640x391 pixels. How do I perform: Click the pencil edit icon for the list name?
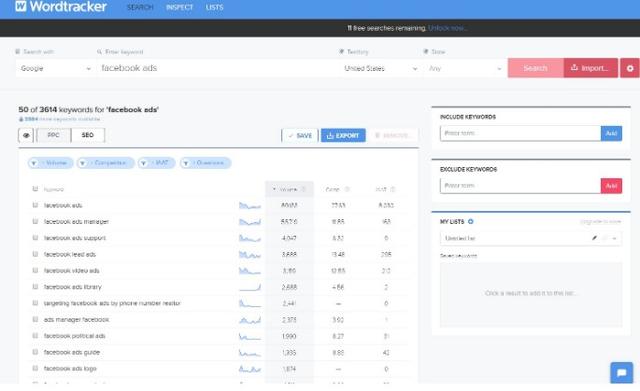[594, 238]
